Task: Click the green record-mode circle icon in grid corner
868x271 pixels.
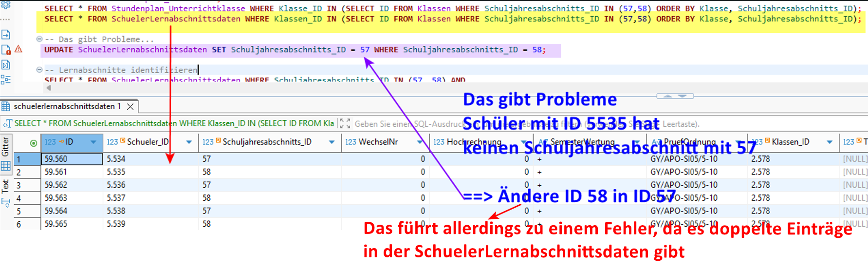Action: click(x=33, y=143)
